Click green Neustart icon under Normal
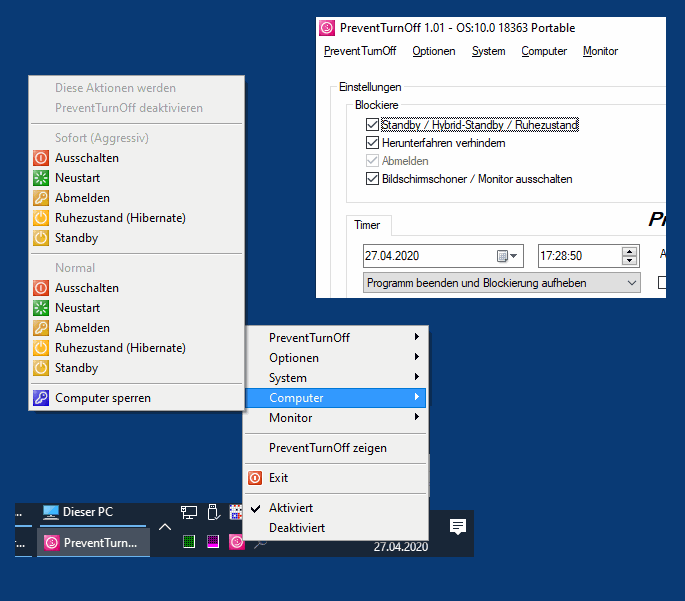This screenshot has height=601, width=685. (x=41, y=308)
